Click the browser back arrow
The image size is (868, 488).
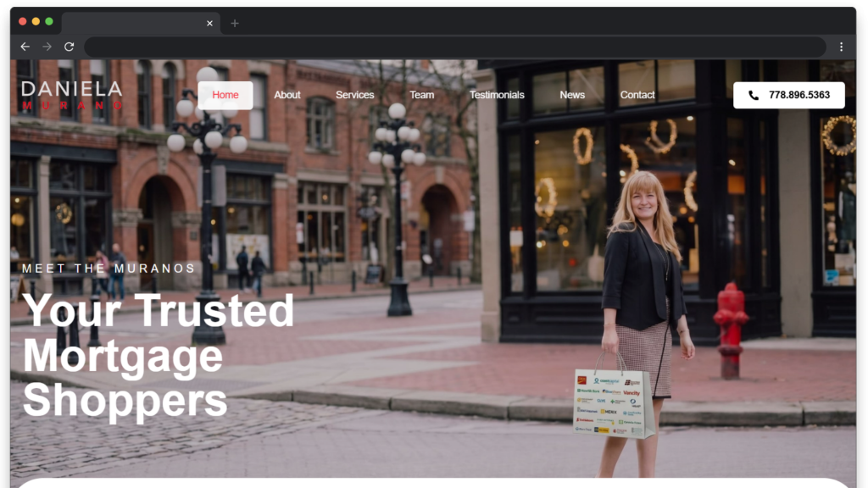click(x=25, y=47)
